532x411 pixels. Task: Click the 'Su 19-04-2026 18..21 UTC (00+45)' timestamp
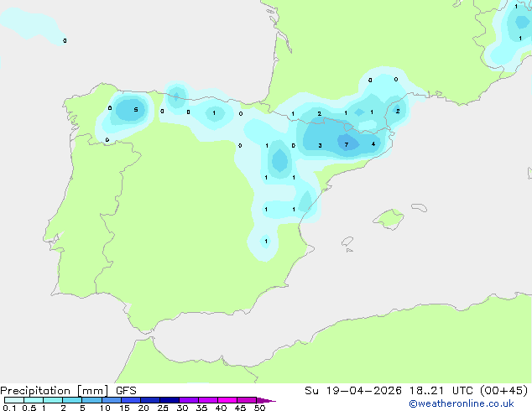click(x=416, y=391)
